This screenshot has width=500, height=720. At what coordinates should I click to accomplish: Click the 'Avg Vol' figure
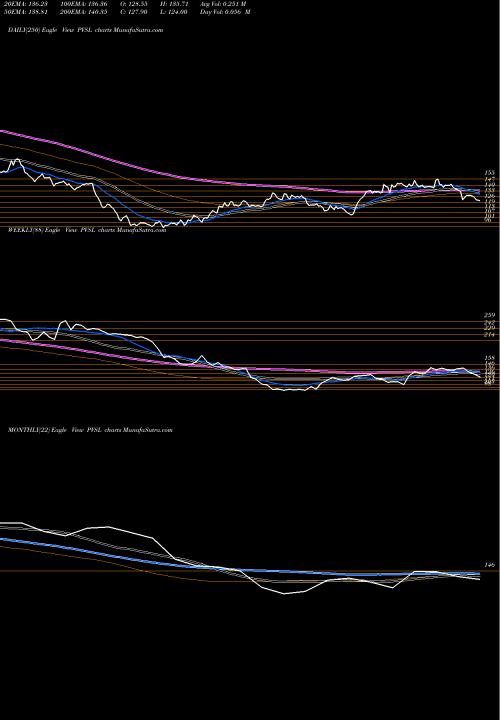coord(224,4)
